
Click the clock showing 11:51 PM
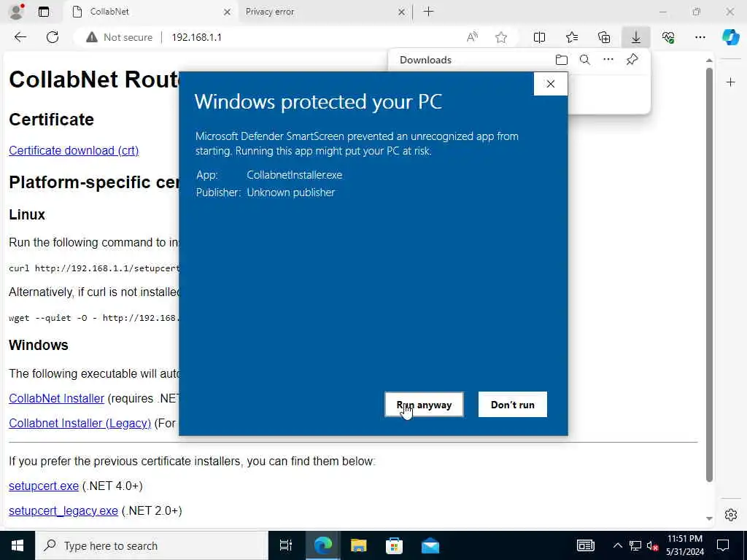(x=684, y=545)
